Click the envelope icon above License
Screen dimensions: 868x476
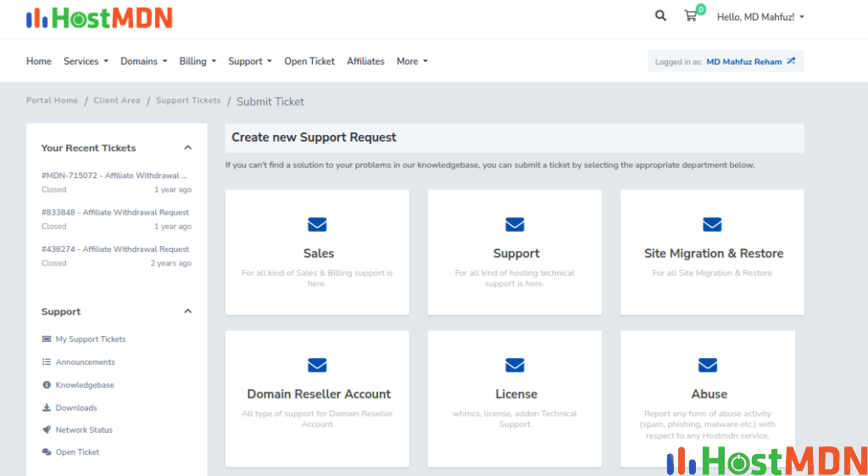pos(515,366)
